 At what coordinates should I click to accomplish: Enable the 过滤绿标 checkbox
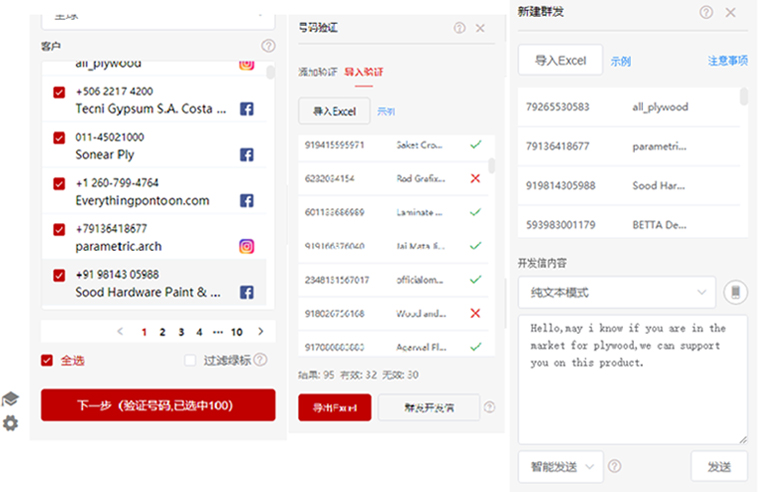coord(191,360)
